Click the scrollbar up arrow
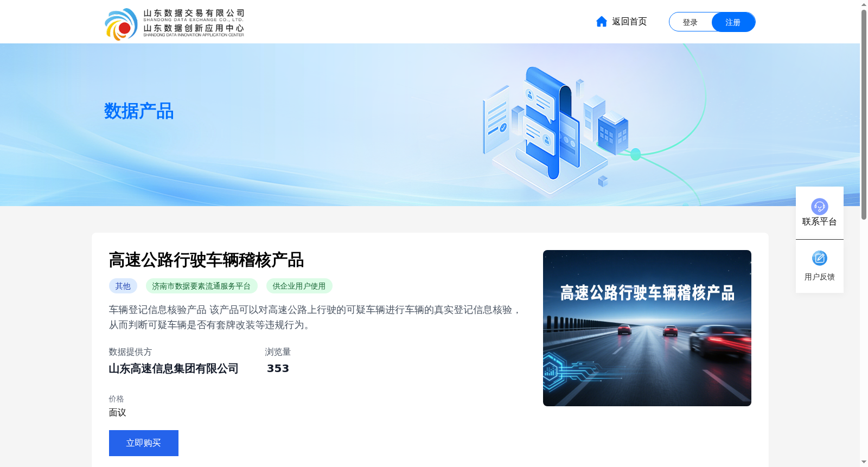Viewport: 868px width, 467px height. (864, 4)
